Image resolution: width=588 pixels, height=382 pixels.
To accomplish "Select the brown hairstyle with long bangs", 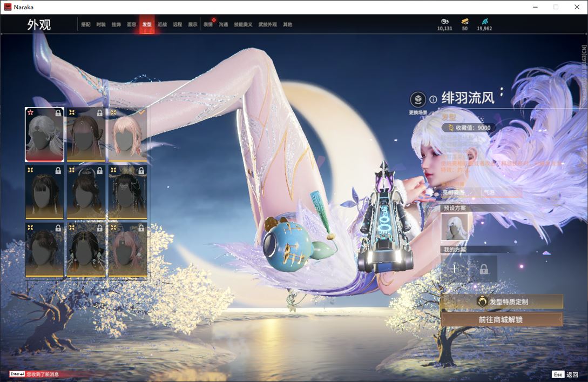I will [x=86, y=135].
